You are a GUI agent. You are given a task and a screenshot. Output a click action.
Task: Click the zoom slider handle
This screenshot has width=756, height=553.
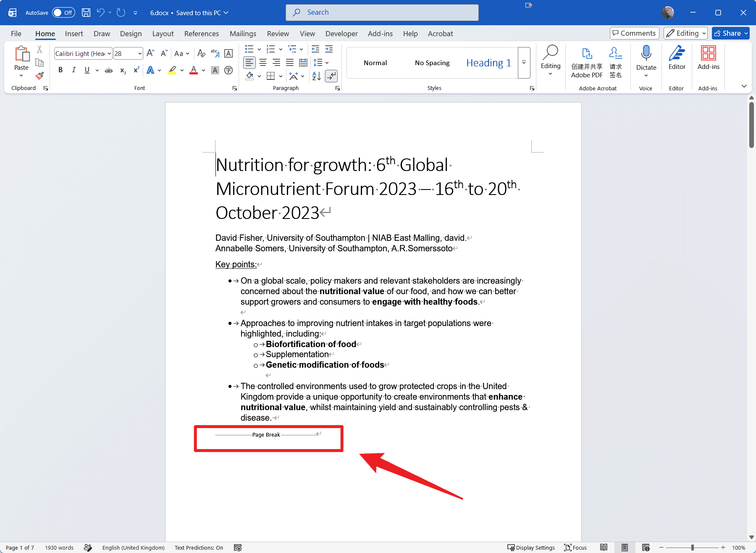point(693,548)
